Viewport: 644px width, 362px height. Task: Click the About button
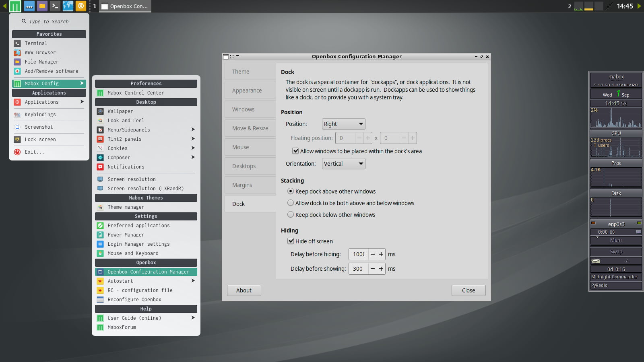pos(244,290)
